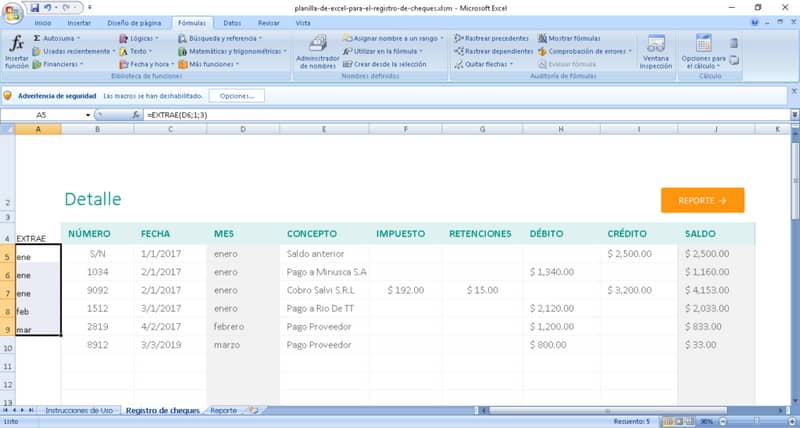The height and width of the screenshot is (428, 800).
Task: Open Matemáticas y trigonométricas functions
Action: tap(232, 52)
